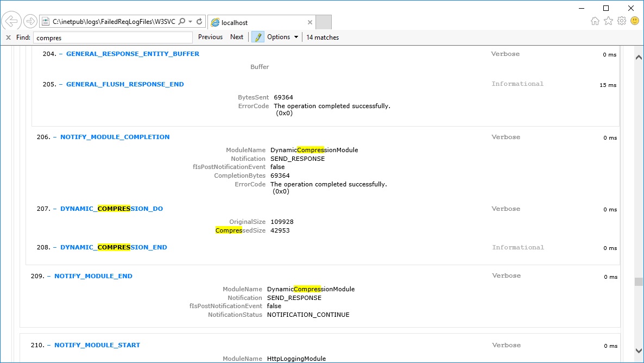Collapse event 208 using its dash toggle
This screenshot has width=644, height=363.
[55, 247]
